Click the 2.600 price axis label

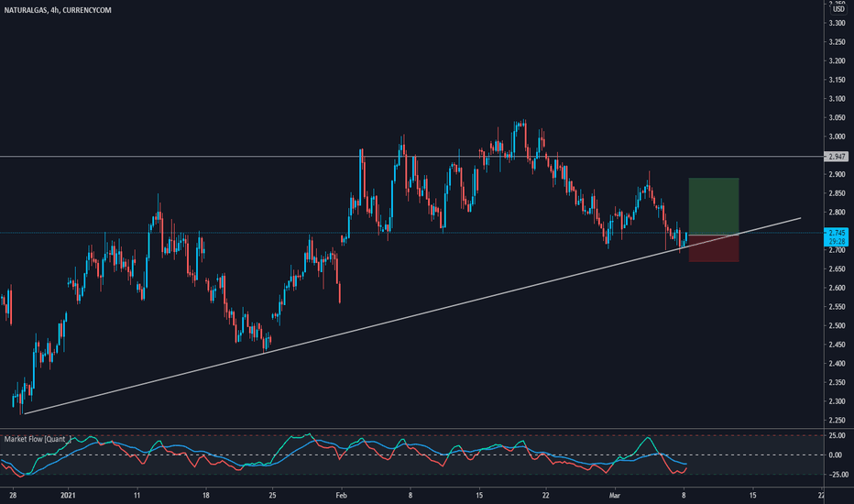[838, 288]
